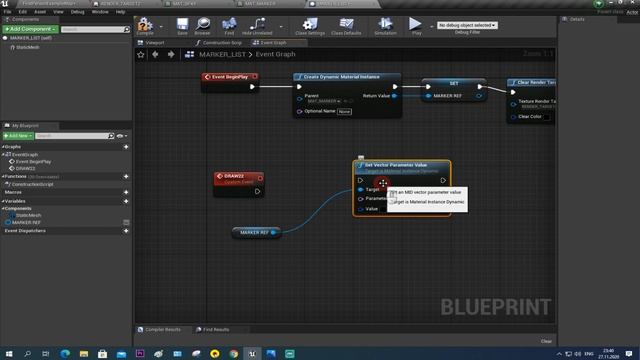Open Class Settings gear icon

[x=310, y=25]
